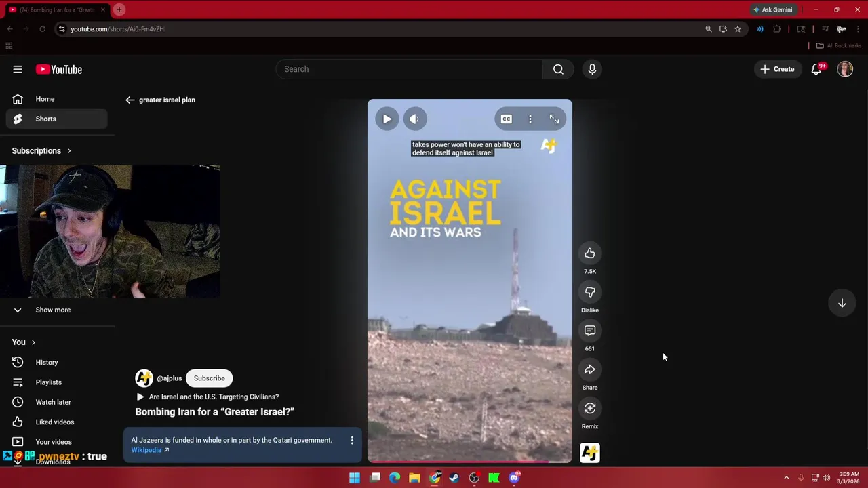Viewport: 868px width, 488px height.
Task: View site information icon in address bar
Action: coord(62,29)
